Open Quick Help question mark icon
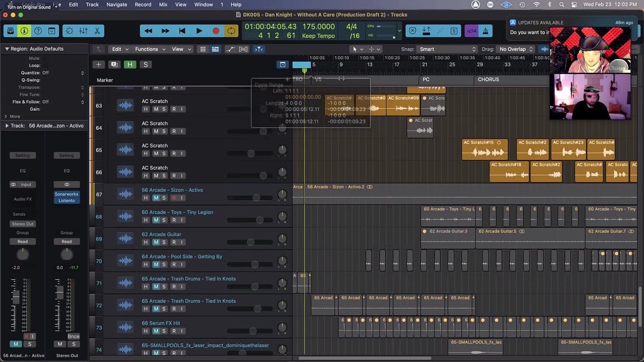Viewport: 644px width, 362px height. coord(38,31)
